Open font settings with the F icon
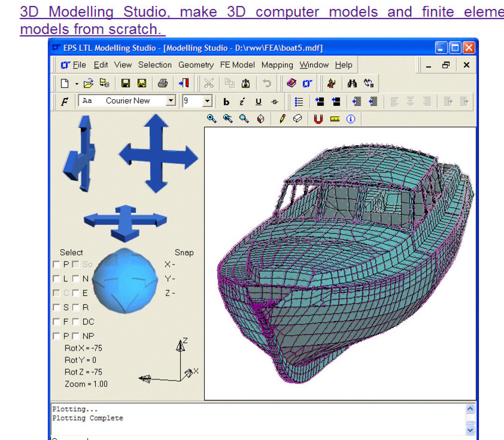Image resolution: width=504 pixels, height=440 pixels. (x=65, y=102)
